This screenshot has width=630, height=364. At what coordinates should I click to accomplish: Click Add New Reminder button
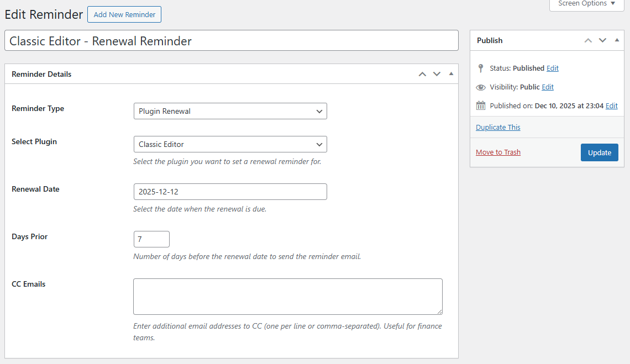[124, 14]
